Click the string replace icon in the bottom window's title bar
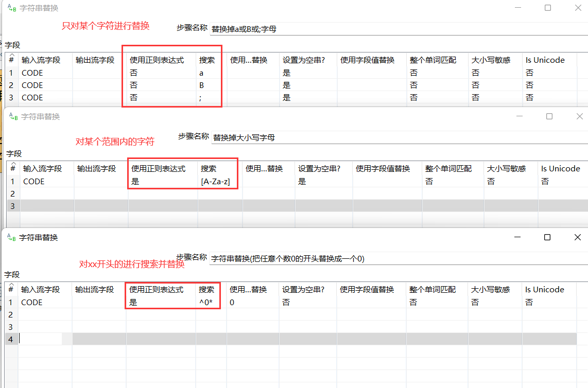This screenshot has height=388, width=588. pyautogui.click(x=12, y=237)
